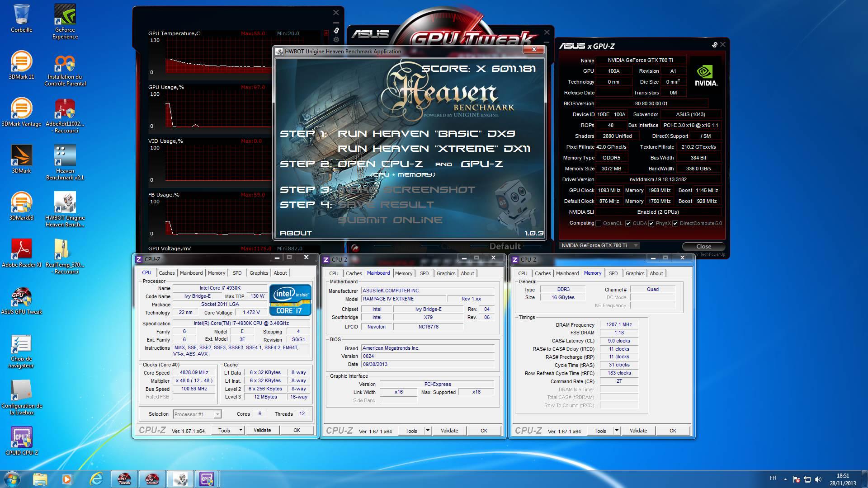Toggle the PhysX checkbox in GPU-Z
Screen dimensions: 868x488
pyautogui.click(x=651, y=224)
